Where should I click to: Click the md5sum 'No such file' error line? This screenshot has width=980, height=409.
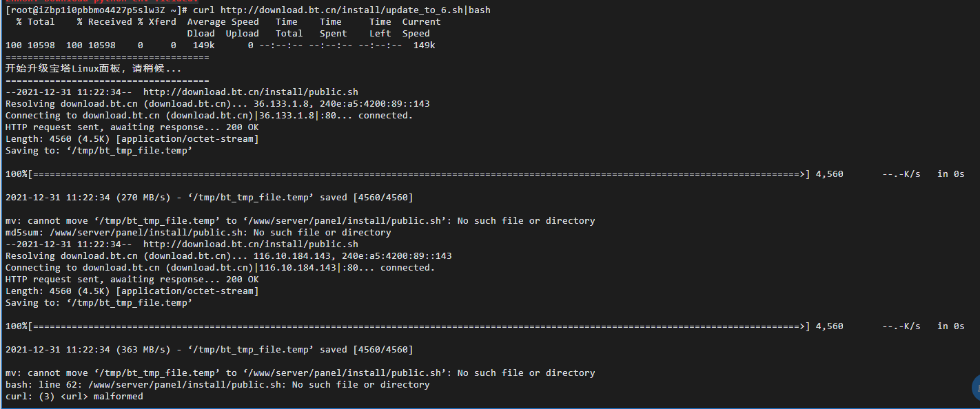click(x=198, y=233)
